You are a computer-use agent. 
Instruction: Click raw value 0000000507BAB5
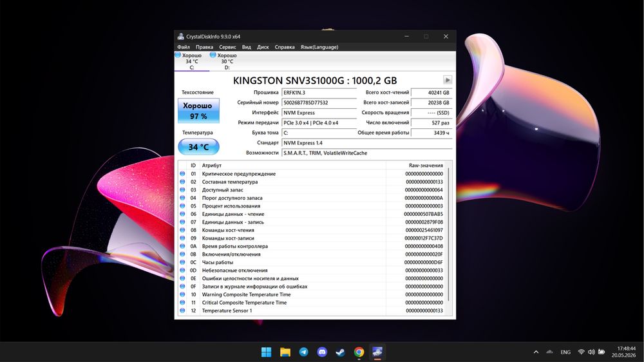(424, 214)
